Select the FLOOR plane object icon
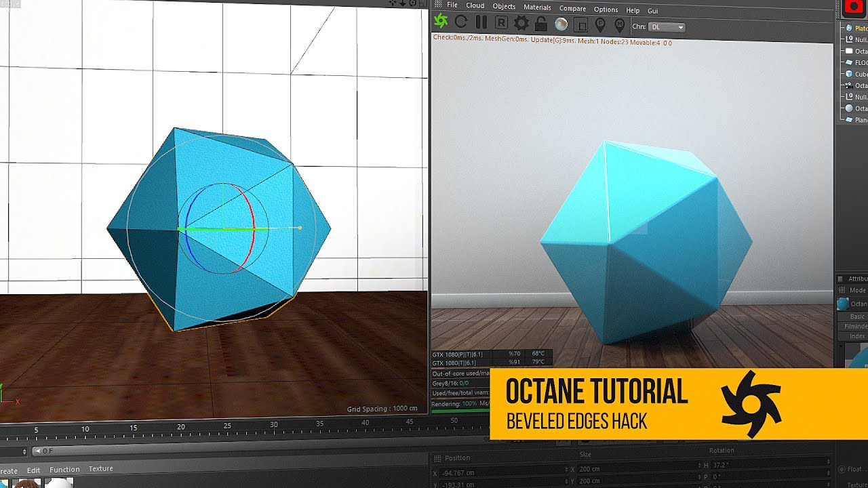The height and width of the screenshot is (488, 868). [848, 62]
